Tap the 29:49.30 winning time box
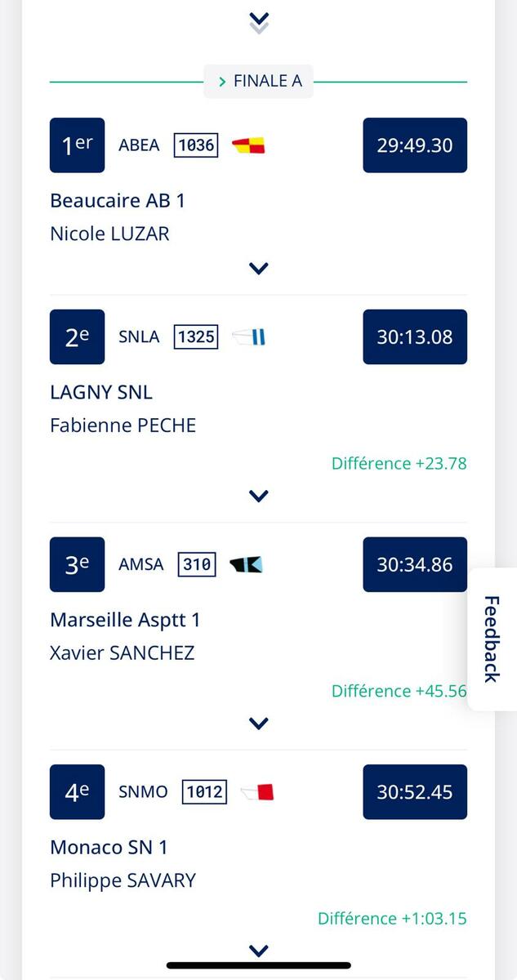Image resolution: width=517 pixels, height=980 pixels. coord(415,145)
